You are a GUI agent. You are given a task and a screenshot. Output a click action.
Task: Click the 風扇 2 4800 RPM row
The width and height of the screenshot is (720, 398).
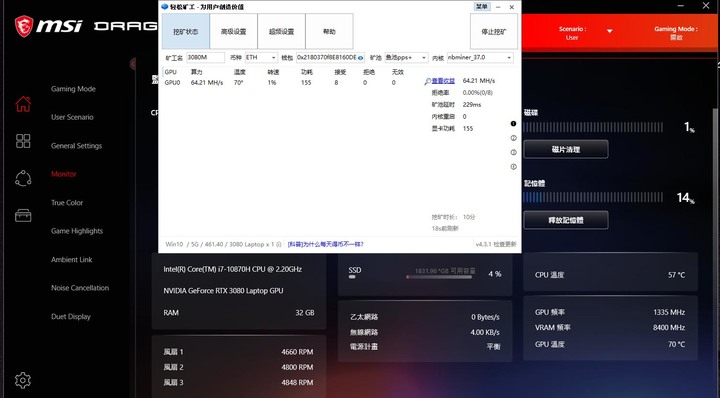coord(238,367)
